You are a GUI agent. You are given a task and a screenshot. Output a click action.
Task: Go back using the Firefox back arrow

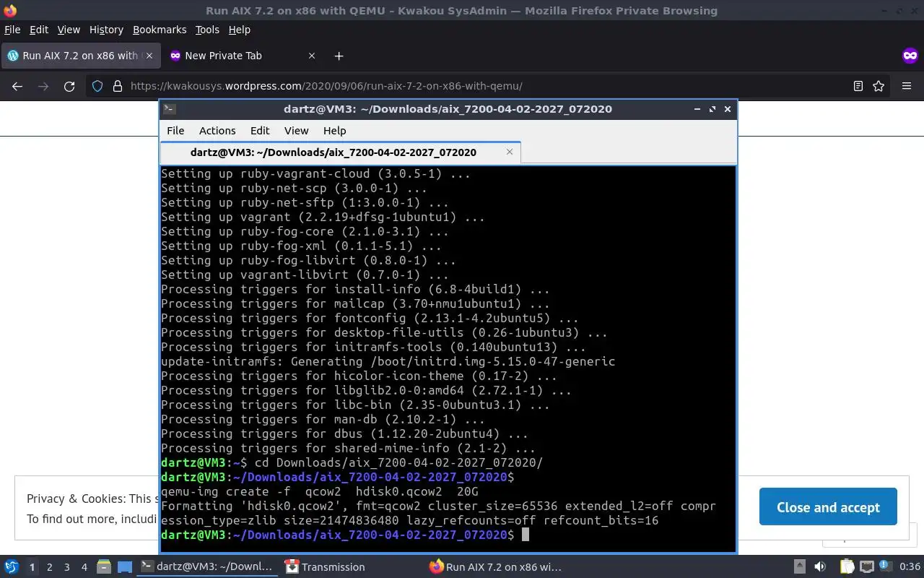coord(17,86)
